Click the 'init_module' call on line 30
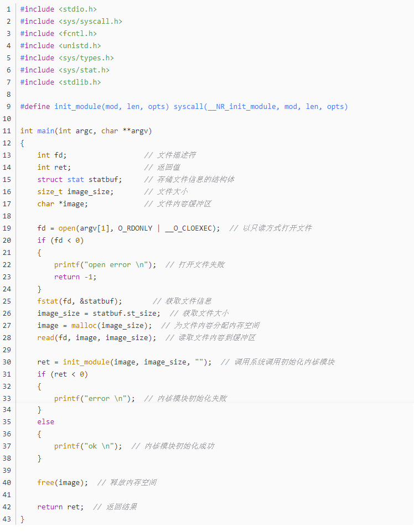This screenshot has width=414, height=532. click(86, 362)
